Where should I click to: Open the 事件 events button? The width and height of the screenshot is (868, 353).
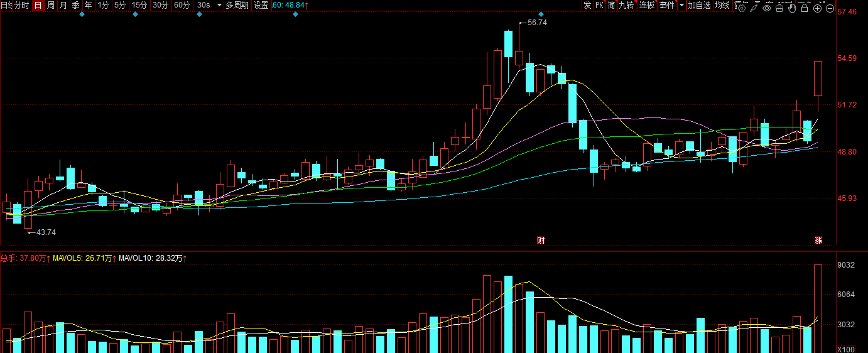click(x=667, y=5)
